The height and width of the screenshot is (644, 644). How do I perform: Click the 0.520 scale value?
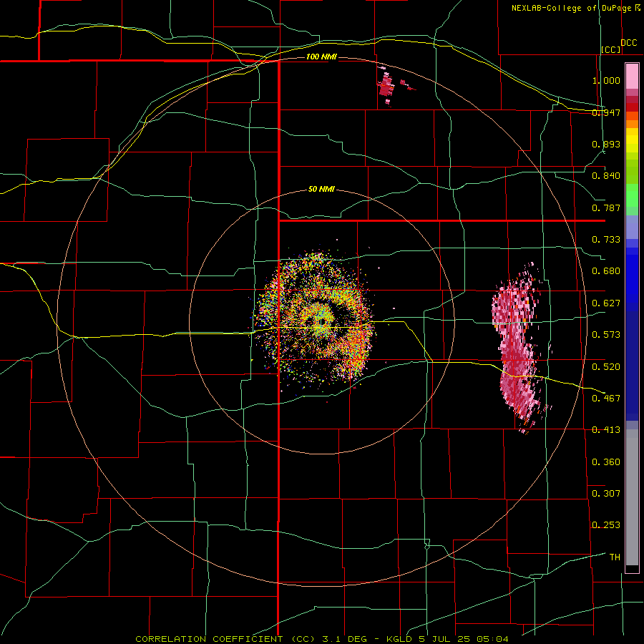(x=606, y=367)
